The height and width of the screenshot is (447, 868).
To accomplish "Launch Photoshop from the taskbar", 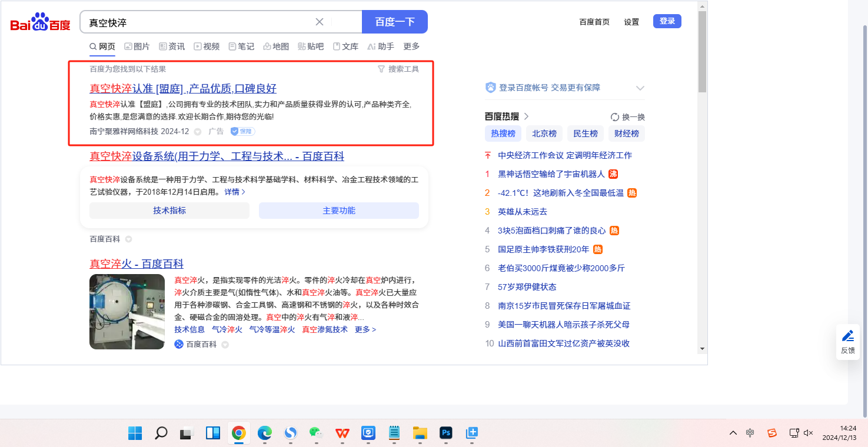I will pyautogui.click(x=446, y=433).
